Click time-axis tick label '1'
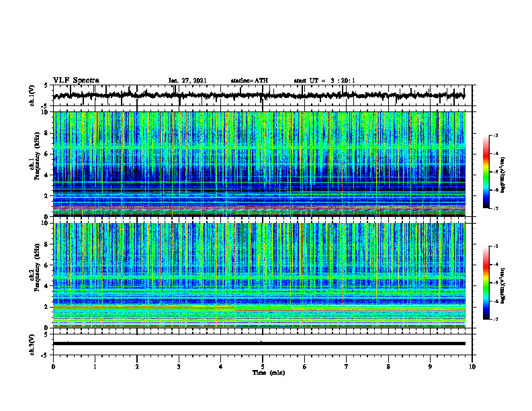 95,367
